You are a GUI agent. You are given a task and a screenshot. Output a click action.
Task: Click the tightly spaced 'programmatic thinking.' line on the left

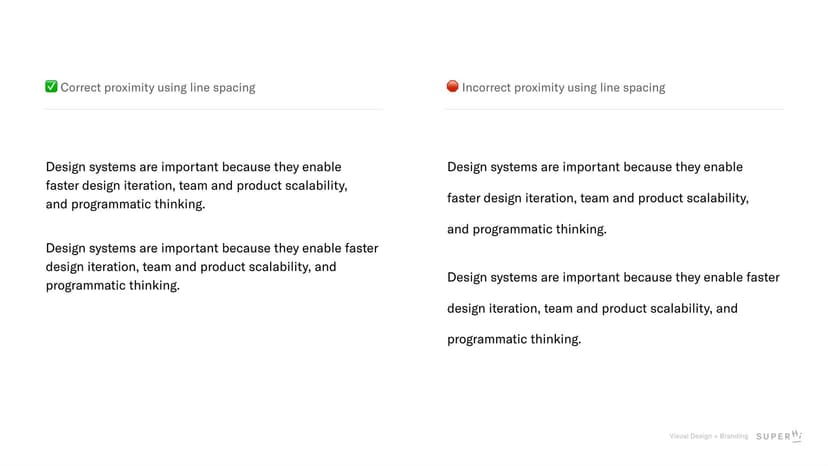(113, 286)
